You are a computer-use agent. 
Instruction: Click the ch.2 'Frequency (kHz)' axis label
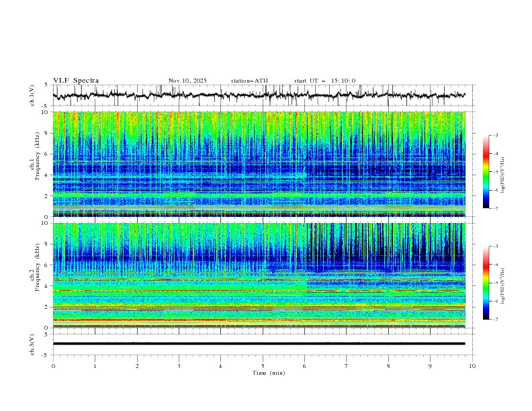(38, 267)
